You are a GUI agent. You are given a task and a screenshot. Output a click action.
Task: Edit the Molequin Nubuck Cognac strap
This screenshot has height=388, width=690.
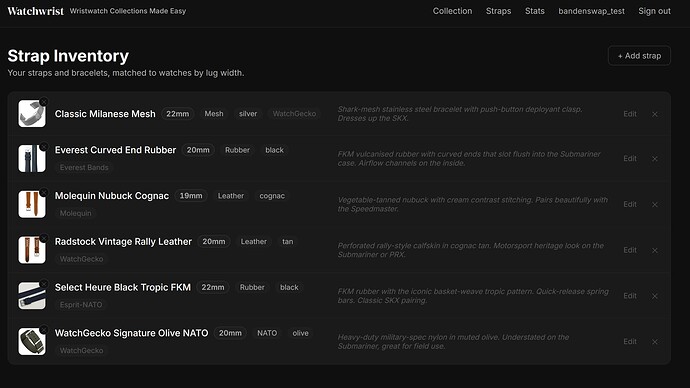[630, 205]
